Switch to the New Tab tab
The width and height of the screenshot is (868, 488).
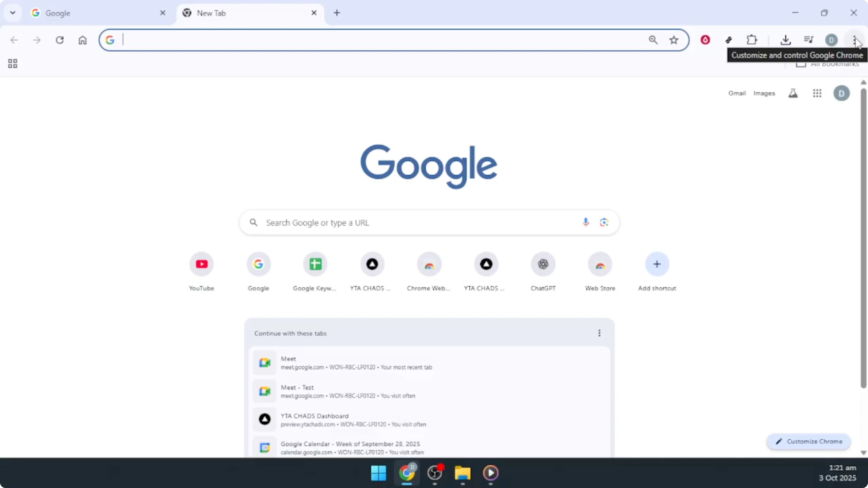(x=236, y=13)
